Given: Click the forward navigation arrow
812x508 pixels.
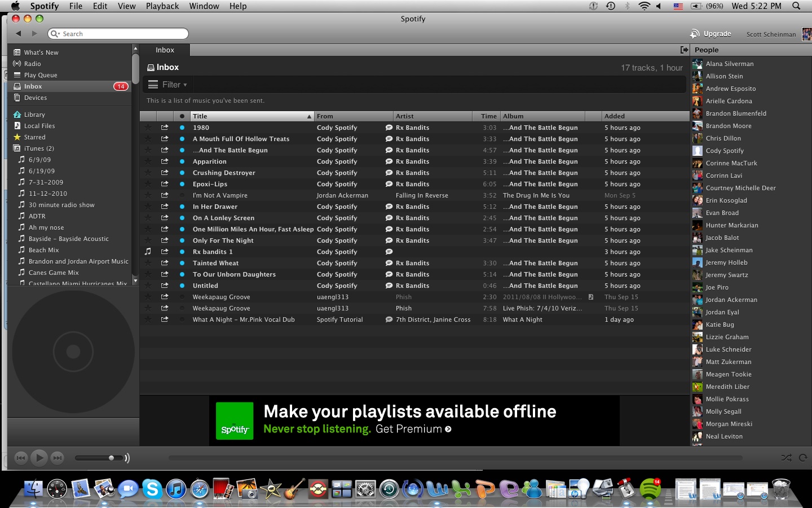Looking at the screenshot, I should click(34, 33).
